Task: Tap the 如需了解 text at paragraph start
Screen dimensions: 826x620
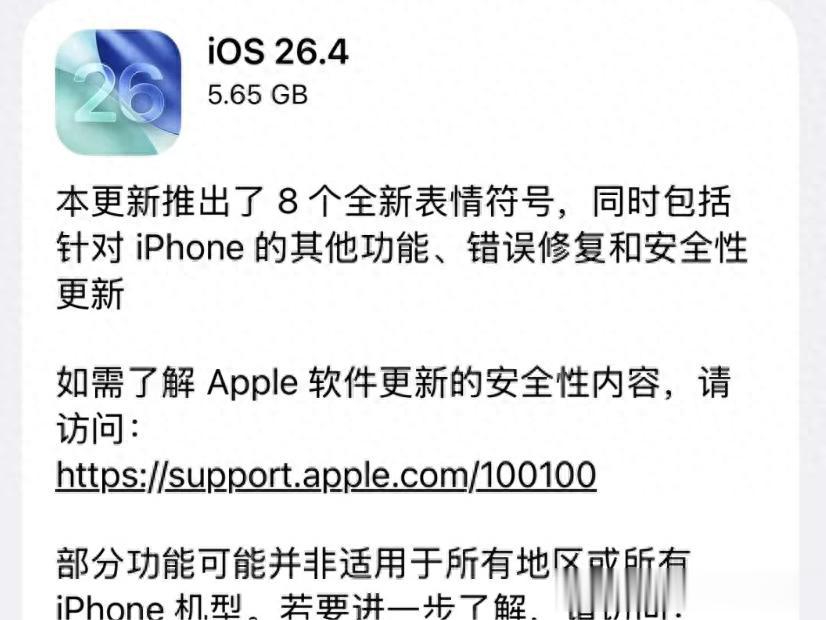Action: (125, 383)
